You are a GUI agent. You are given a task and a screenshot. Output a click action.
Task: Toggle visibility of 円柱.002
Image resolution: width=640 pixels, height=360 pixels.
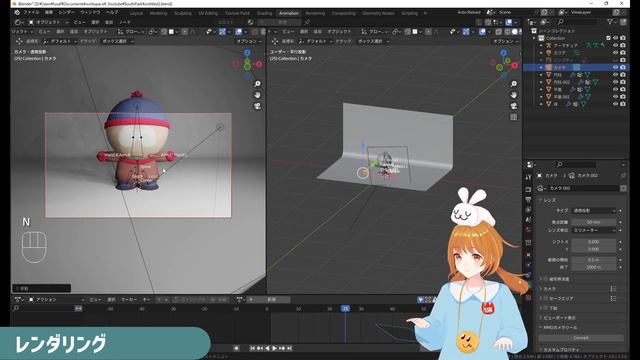tap(616, 82)
